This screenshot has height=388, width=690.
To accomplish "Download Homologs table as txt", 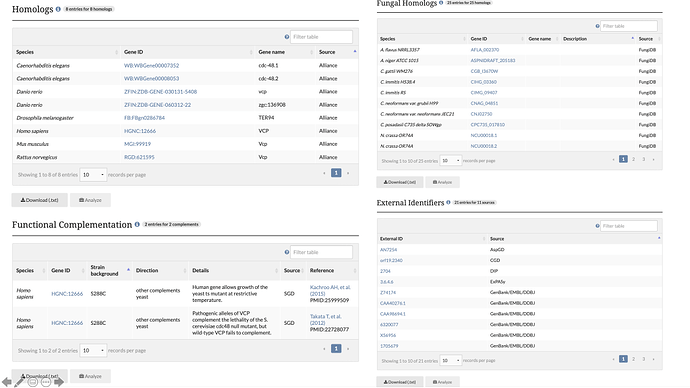I will (x=40, y=200).
